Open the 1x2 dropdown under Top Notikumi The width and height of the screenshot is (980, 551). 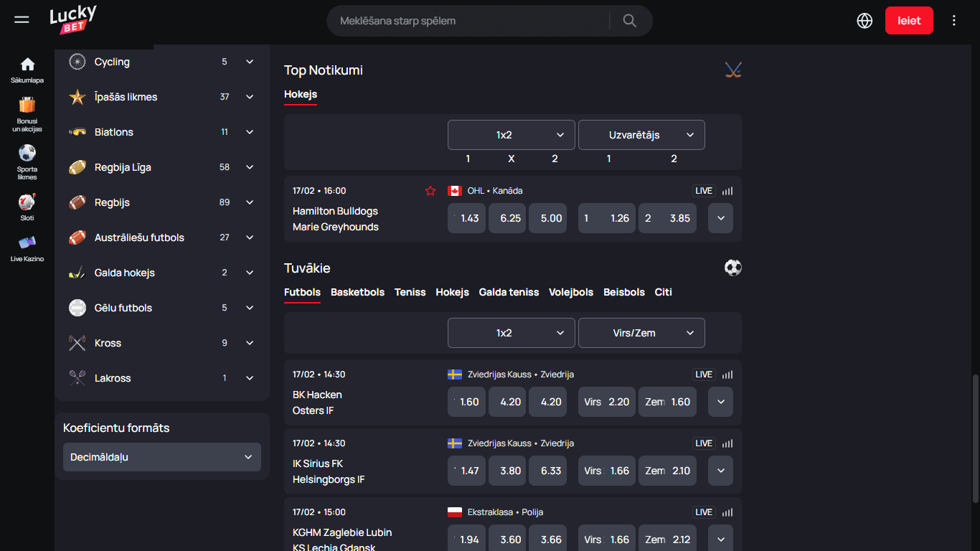click(x=512, y=135)
